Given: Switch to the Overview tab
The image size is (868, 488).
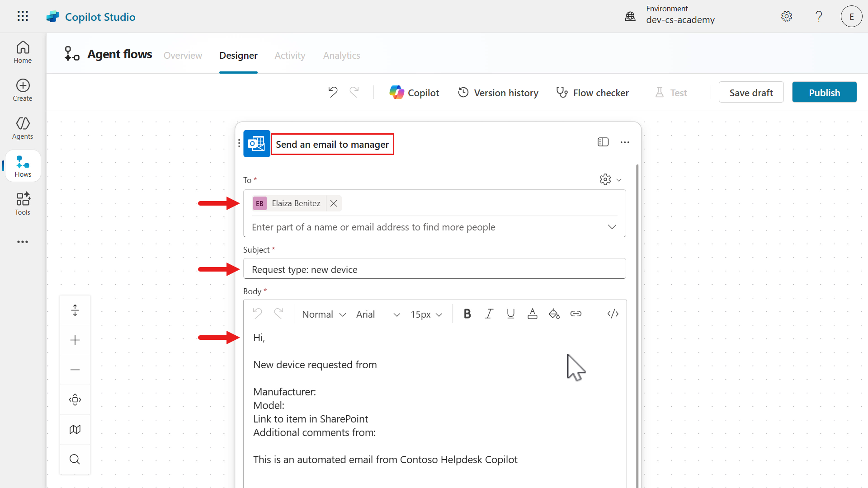Looking at the screenshot, I should (x=183, y=55).
